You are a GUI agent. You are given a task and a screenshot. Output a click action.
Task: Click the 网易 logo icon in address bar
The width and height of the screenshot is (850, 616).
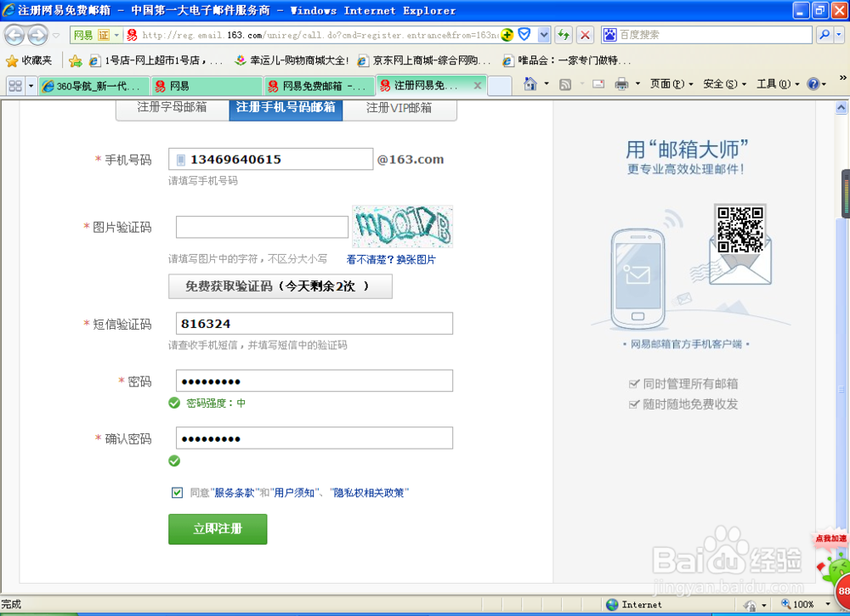pos(132,35)
